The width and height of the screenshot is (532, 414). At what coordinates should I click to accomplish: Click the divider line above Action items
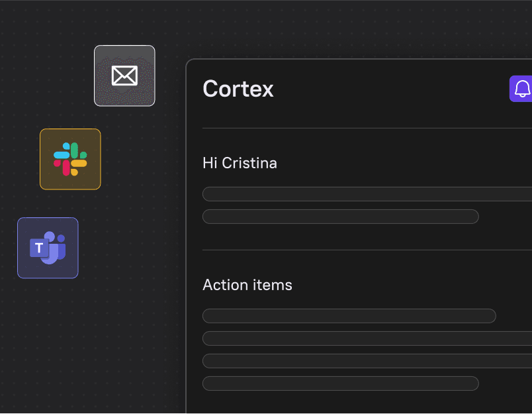[x=367, y=250]
